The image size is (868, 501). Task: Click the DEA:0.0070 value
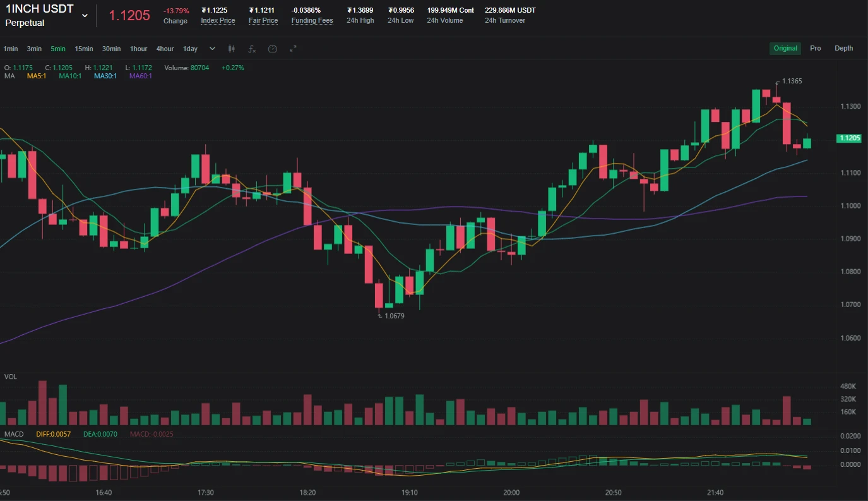100,434
